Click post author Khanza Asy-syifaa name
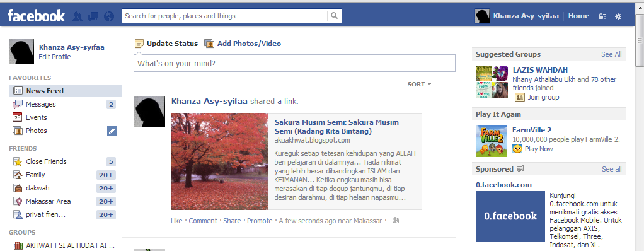 209,102
